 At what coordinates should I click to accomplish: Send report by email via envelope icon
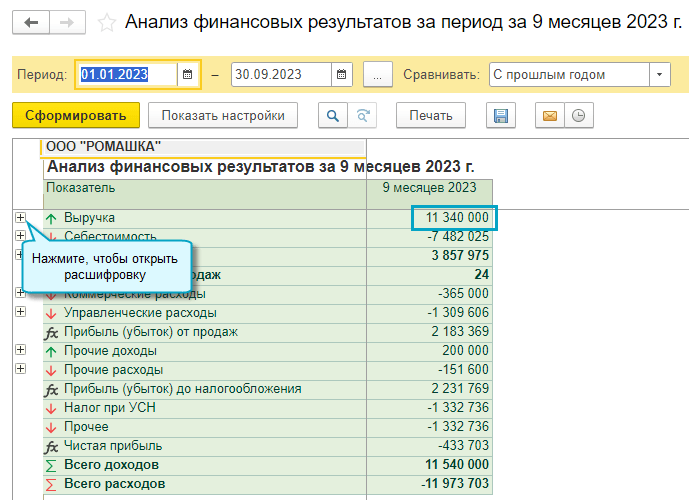pyautogui.click(x=549, y=116)
